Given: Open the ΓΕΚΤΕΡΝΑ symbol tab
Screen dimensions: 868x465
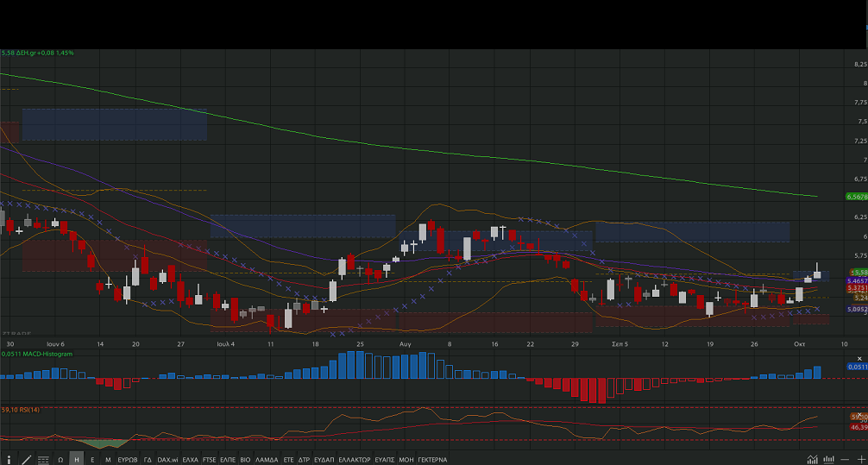Looking at the screenshot, I should point(432,460).
